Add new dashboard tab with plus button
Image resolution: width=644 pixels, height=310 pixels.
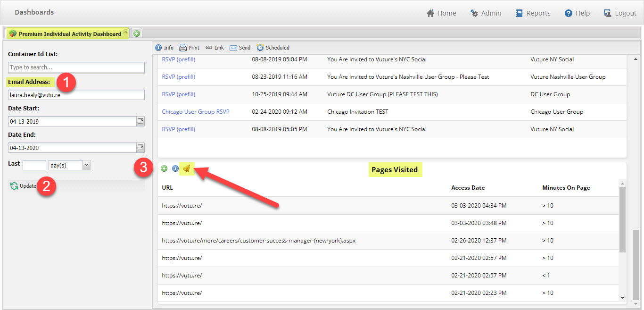point(137,34)
